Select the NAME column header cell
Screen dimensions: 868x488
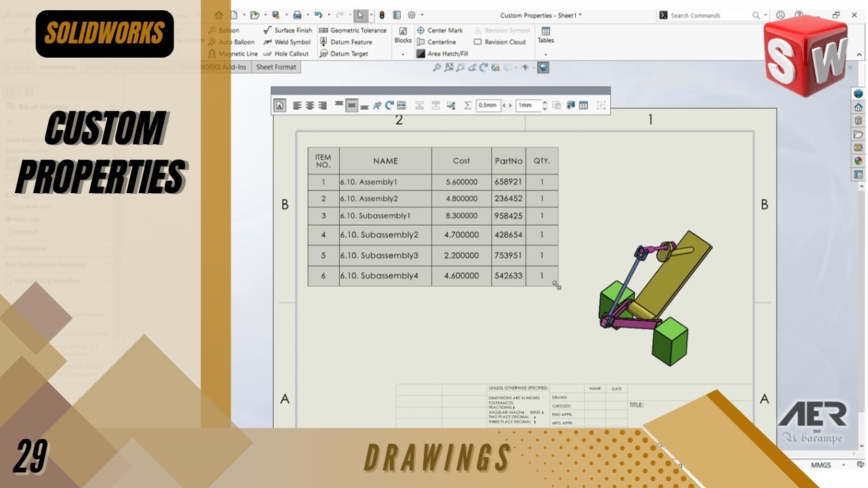pyautogui.click(x=385, y=161)
